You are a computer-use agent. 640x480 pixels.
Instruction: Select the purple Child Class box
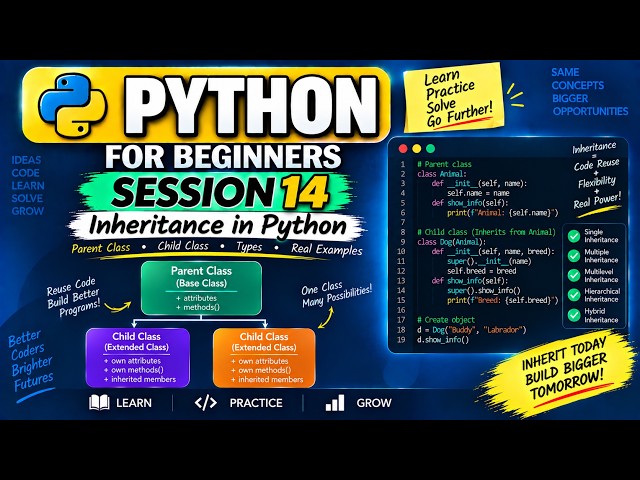point(138,358)
